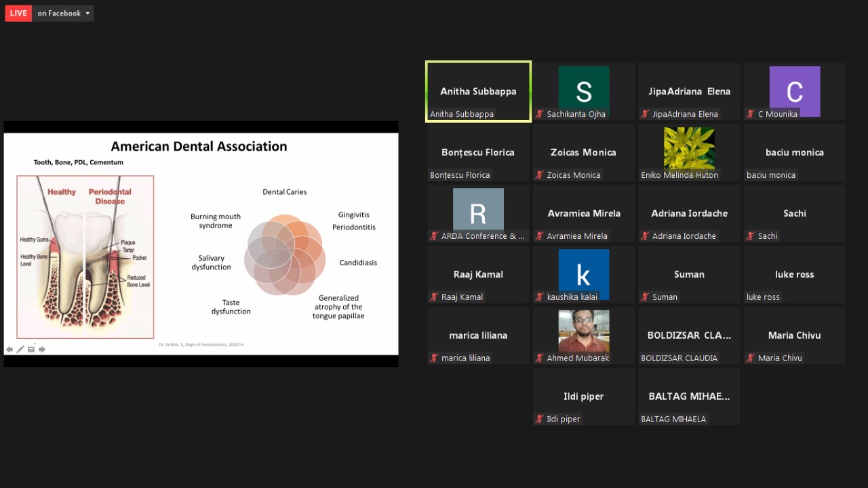Screen dimensions: 868x488
Task: Click the muted mic icon for marica liliana
Action: coord(434,358)
